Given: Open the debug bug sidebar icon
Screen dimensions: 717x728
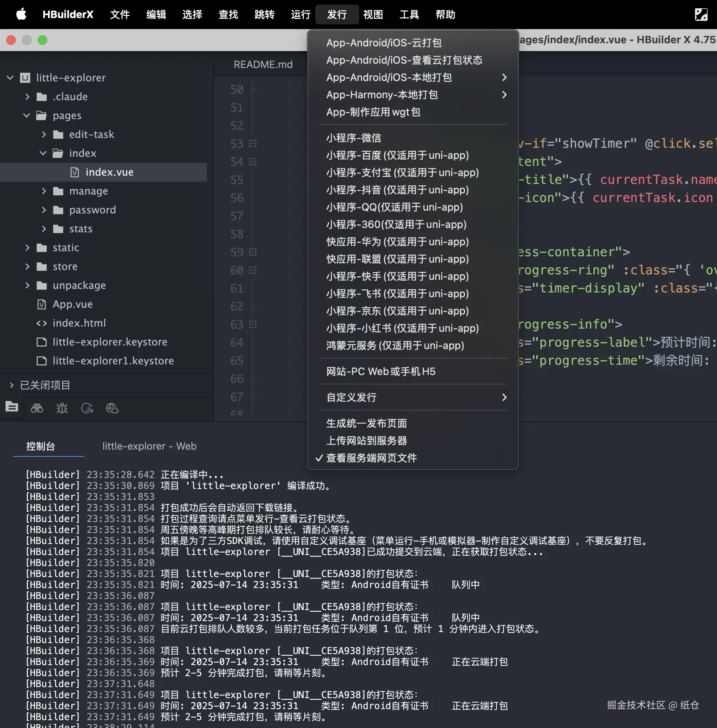Looking at the screenshot, I should 62,408.
